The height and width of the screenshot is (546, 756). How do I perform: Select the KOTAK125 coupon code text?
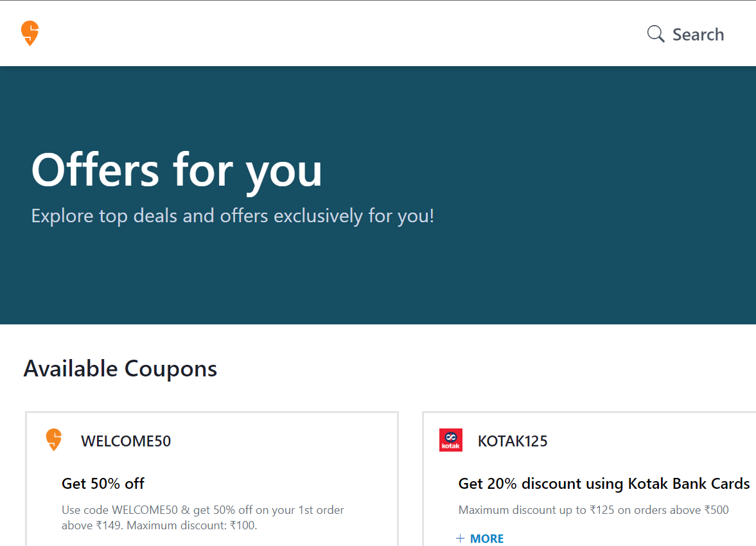pos(513,441)
